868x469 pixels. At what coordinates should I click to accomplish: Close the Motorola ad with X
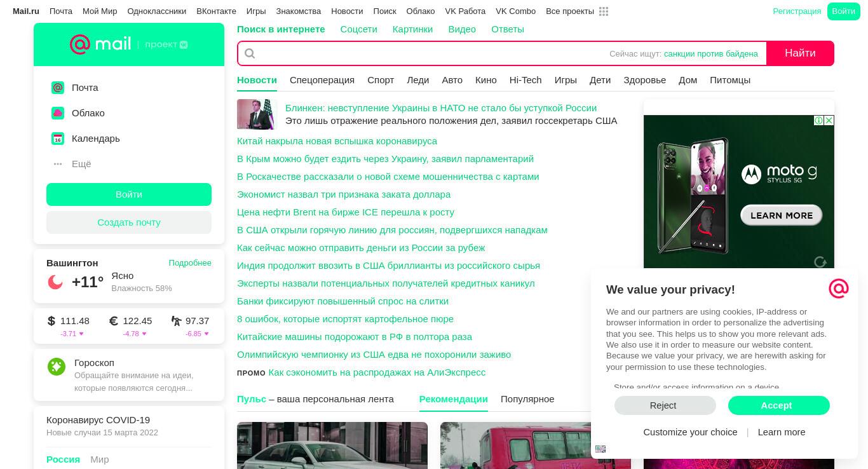829,120
